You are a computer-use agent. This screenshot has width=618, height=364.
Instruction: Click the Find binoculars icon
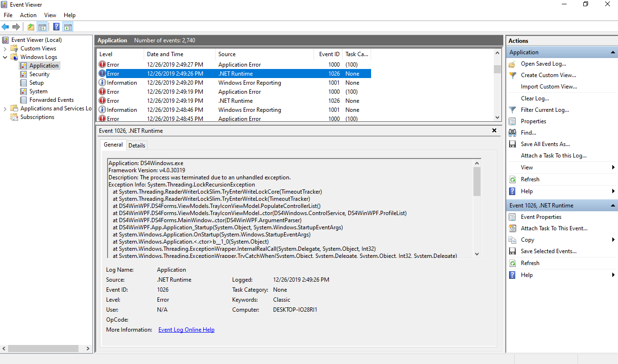512,132
